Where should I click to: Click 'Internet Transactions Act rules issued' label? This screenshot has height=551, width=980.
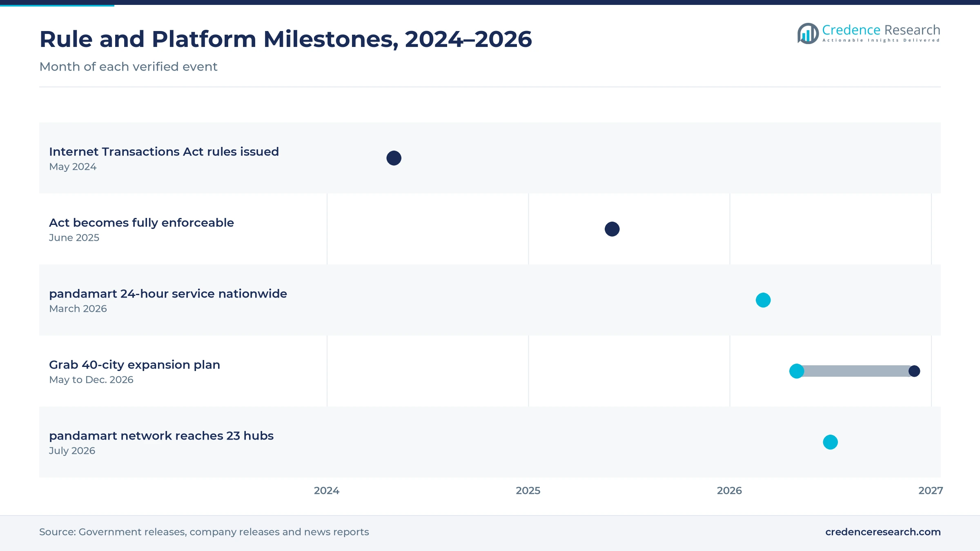(164, 151)
